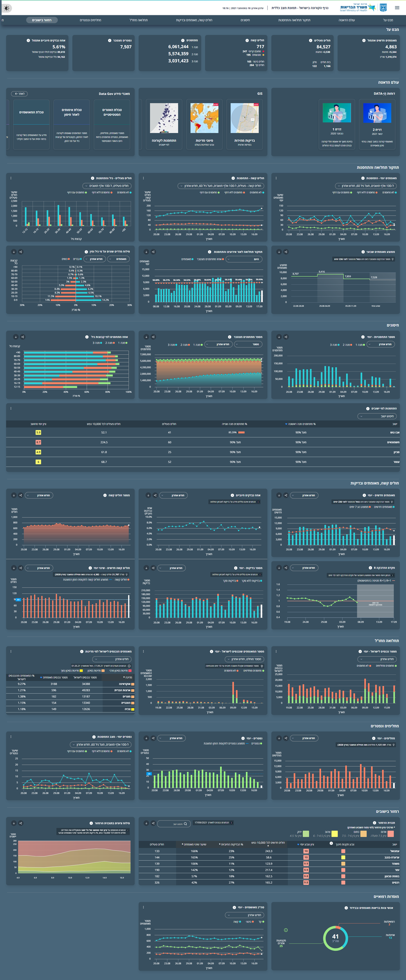Switch to the חיסונים tab

pyautogui.click(x=245, y=20)
